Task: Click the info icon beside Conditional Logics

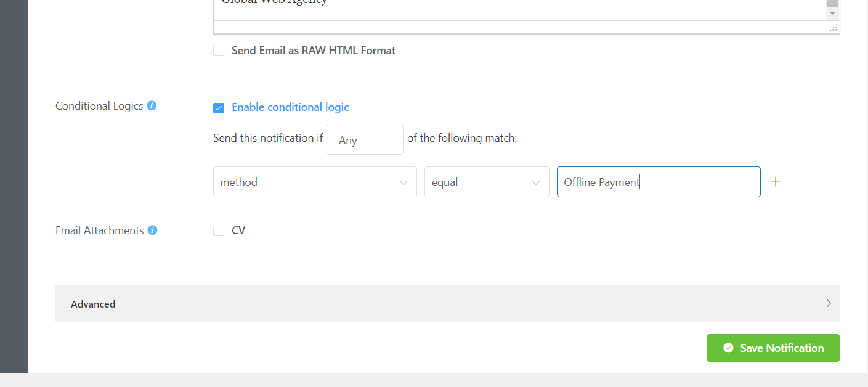Action: click(152, 105)
